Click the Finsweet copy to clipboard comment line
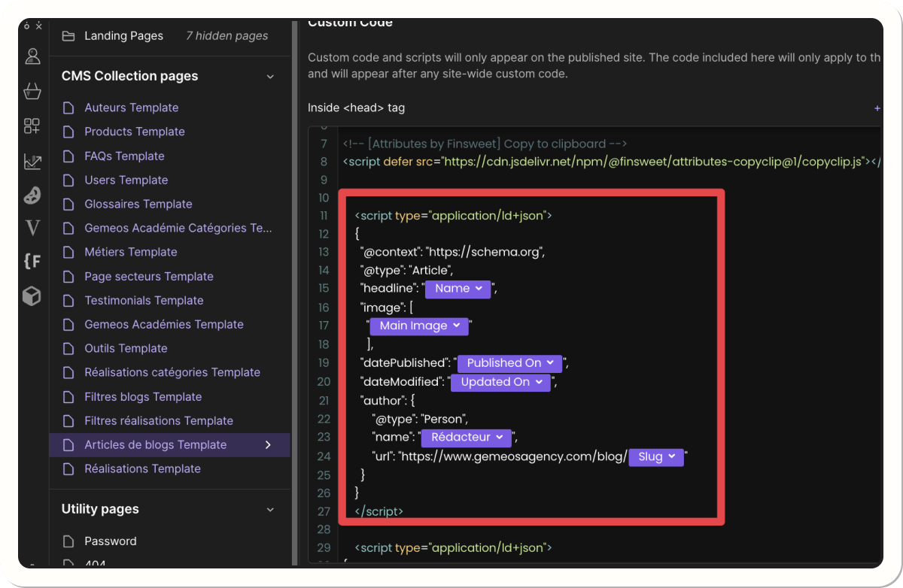The image size is (903, 588). 485,144
